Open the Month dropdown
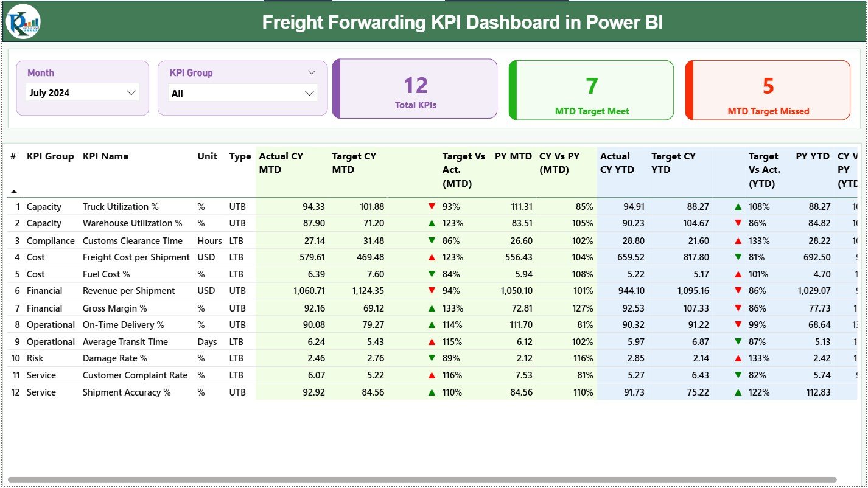Screen dimensions: 868x488 click(131, 92)
